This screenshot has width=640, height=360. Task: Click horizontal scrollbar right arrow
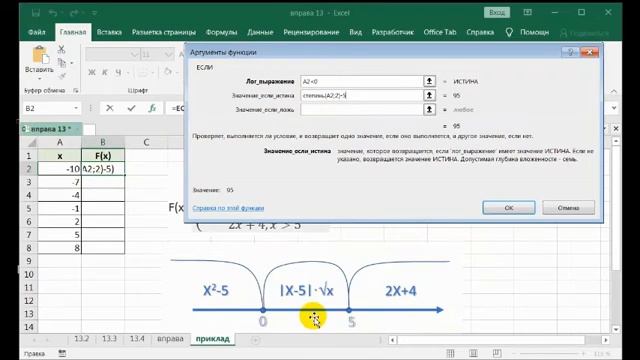606,340
